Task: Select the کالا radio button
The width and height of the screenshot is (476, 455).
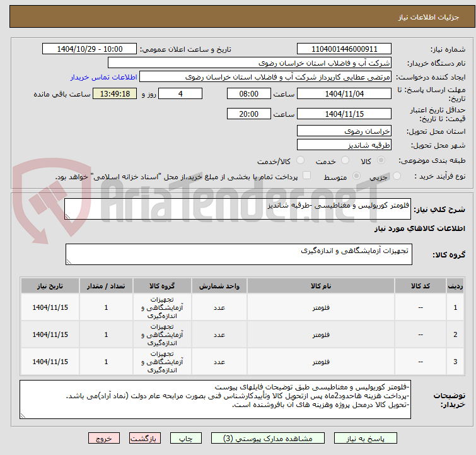Action: (381, 160)
